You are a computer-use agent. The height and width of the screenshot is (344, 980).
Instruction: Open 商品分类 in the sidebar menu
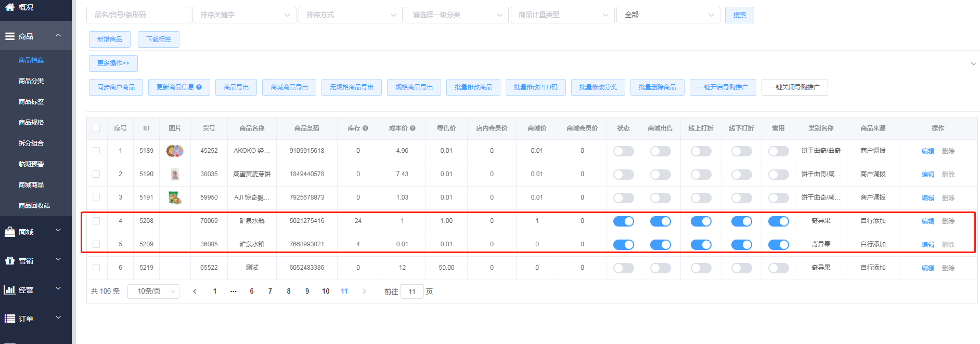pos(31,81)
